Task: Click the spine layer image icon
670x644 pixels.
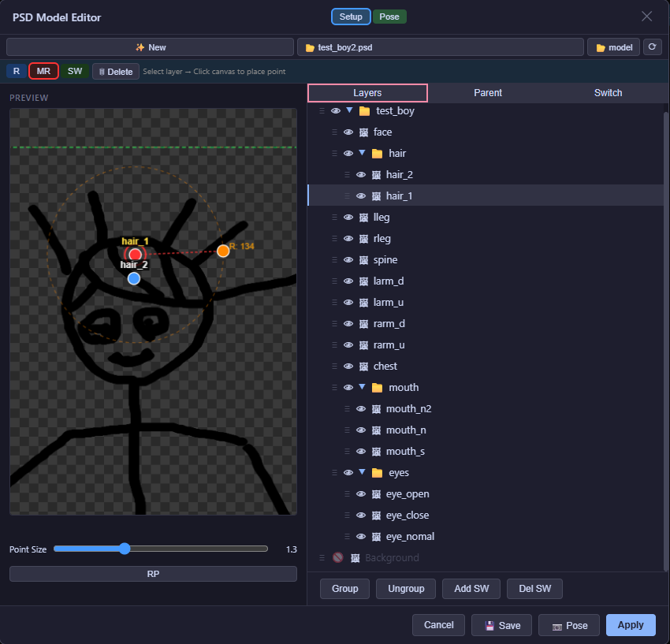Action: tap(363, 260)
